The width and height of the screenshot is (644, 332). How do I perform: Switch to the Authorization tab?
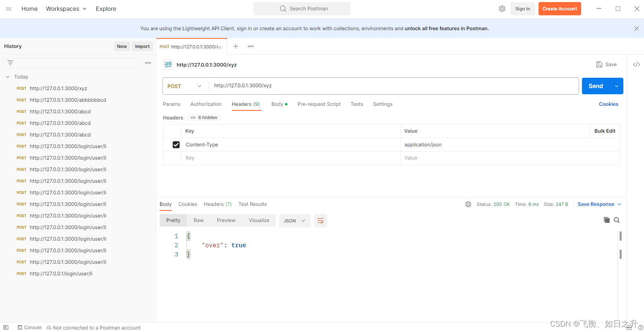point(206,104)
